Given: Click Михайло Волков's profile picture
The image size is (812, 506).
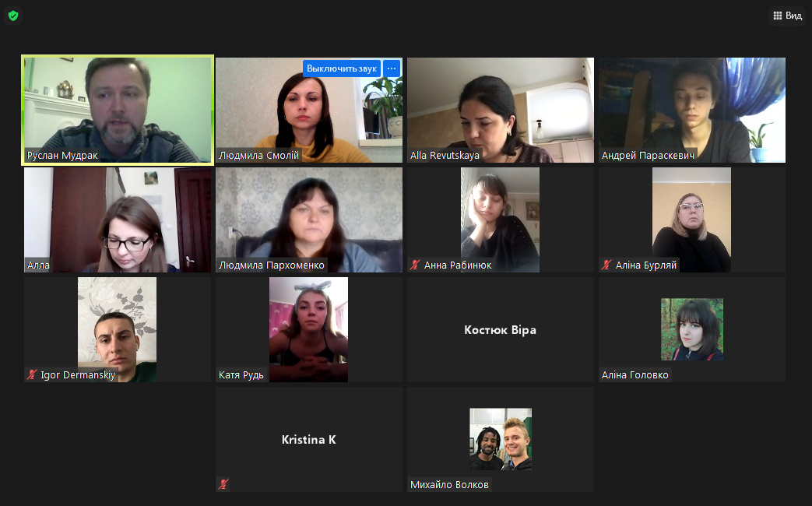Looking at the screenshot, I should click(x=501, y=439).
